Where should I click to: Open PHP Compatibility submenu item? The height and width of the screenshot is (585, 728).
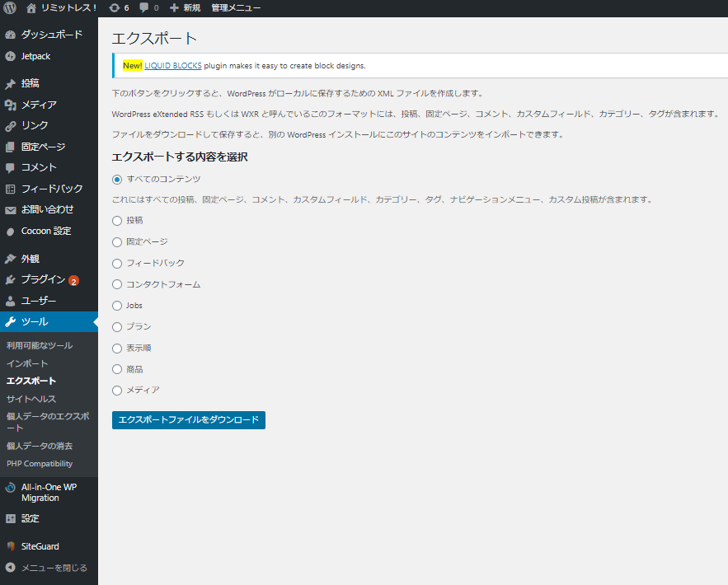click(40, 463)
